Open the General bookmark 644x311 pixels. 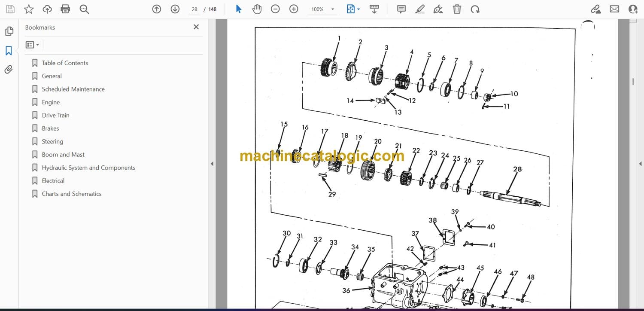[52, 76]
